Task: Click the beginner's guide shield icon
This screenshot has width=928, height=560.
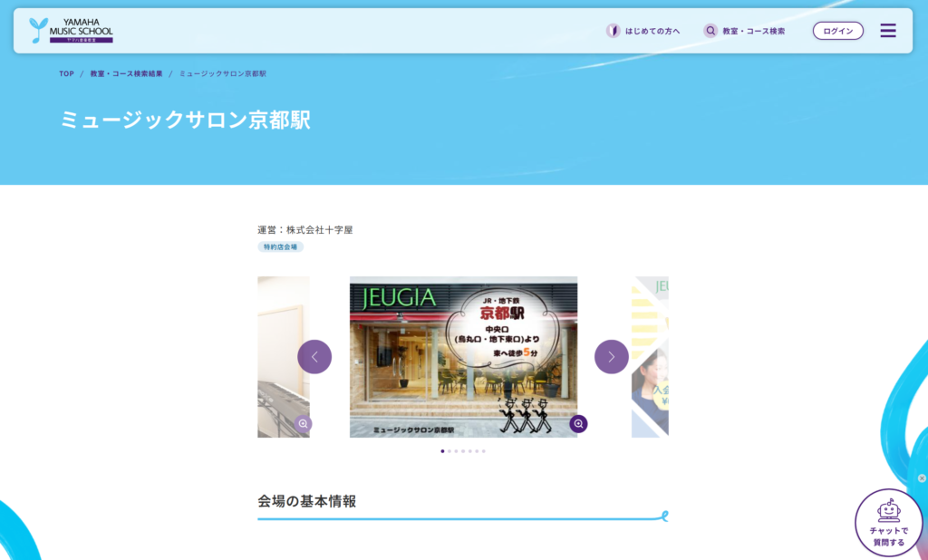Action: click(613, 31)
